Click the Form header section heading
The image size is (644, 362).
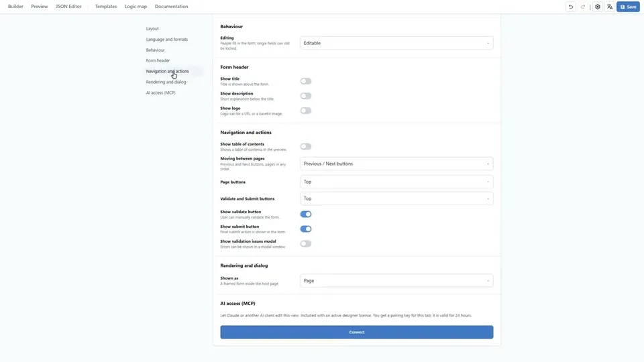point(234,67)
